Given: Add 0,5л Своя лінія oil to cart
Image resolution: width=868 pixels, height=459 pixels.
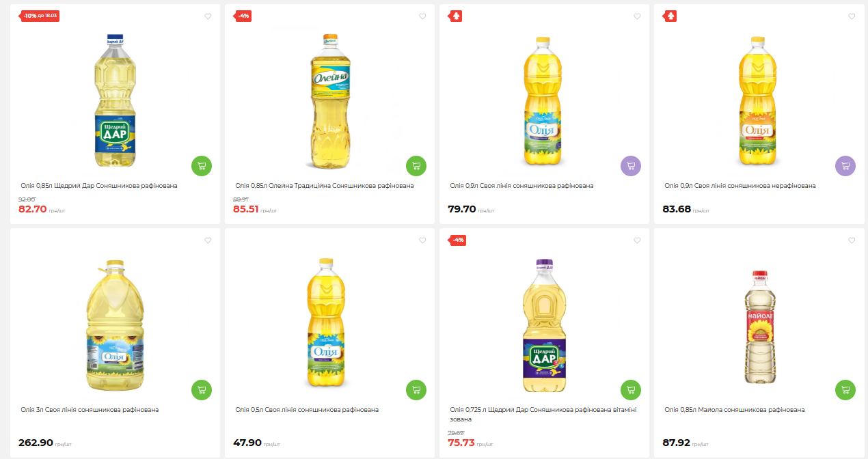Looking at the screenshot, I should (x=416, y=390).
